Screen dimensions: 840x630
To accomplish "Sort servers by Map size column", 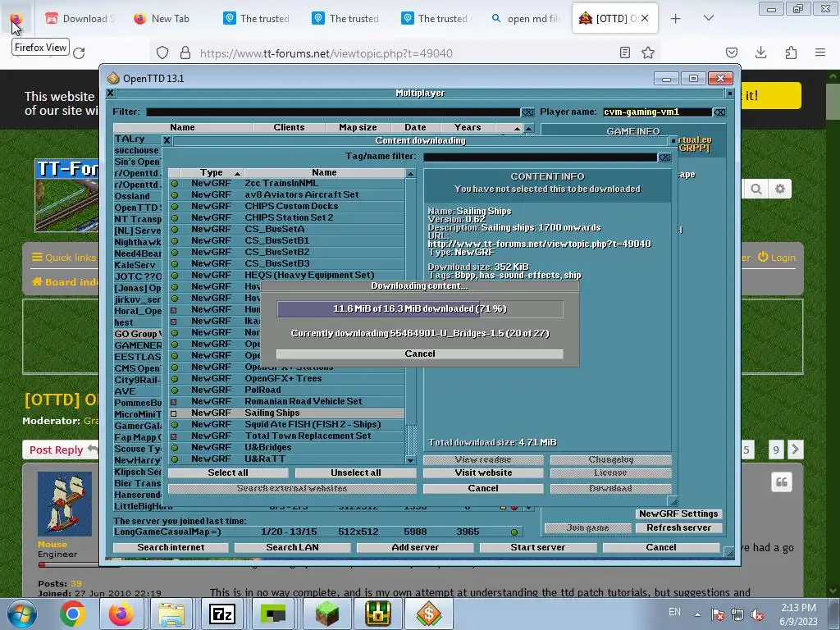I will tap(358, 127).
